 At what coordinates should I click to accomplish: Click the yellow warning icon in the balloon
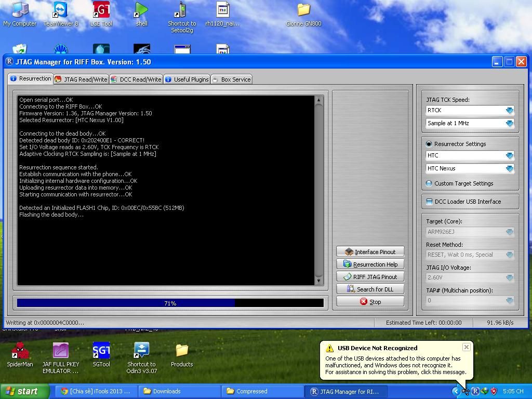click(329, 348)
